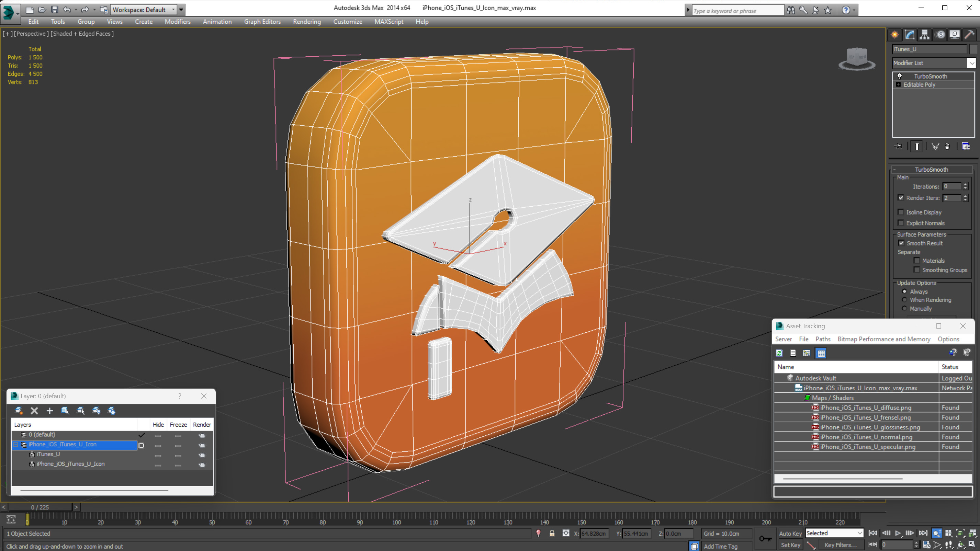The height and width of the screenshot is (551, 980).
Task: Enable Isoline Display checkbox
Action: point(901,212)
